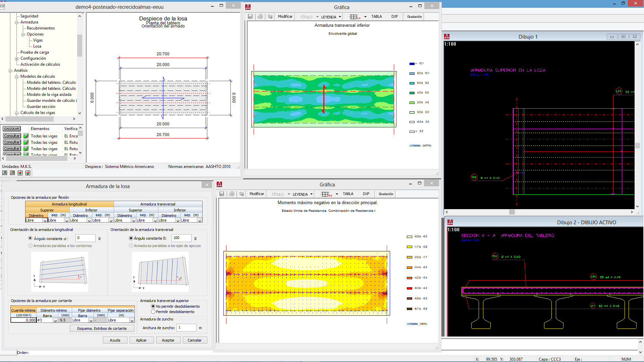Click fourth panel-shift icon with up green arrow

pyautogui.click(x=28, y=173)
